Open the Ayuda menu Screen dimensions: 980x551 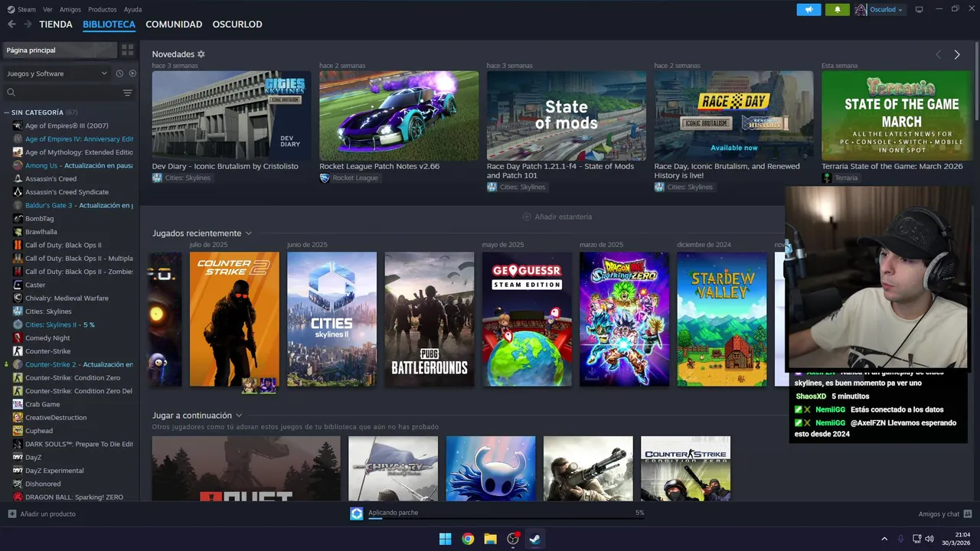(132, 9)
